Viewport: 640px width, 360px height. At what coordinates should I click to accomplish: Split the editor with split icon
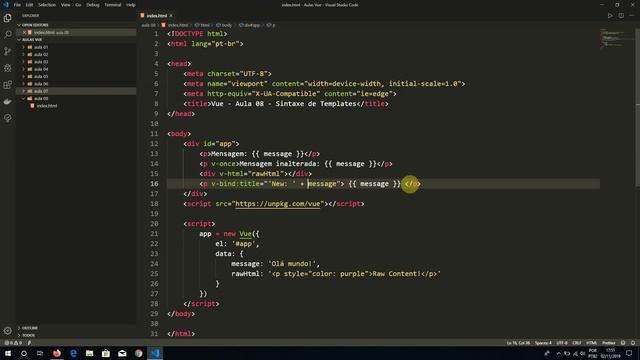click(621, 16)
